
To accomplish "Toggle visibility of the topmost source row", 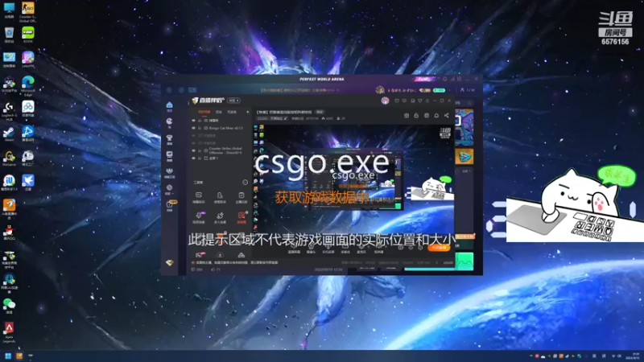I will tap(193, 121).
